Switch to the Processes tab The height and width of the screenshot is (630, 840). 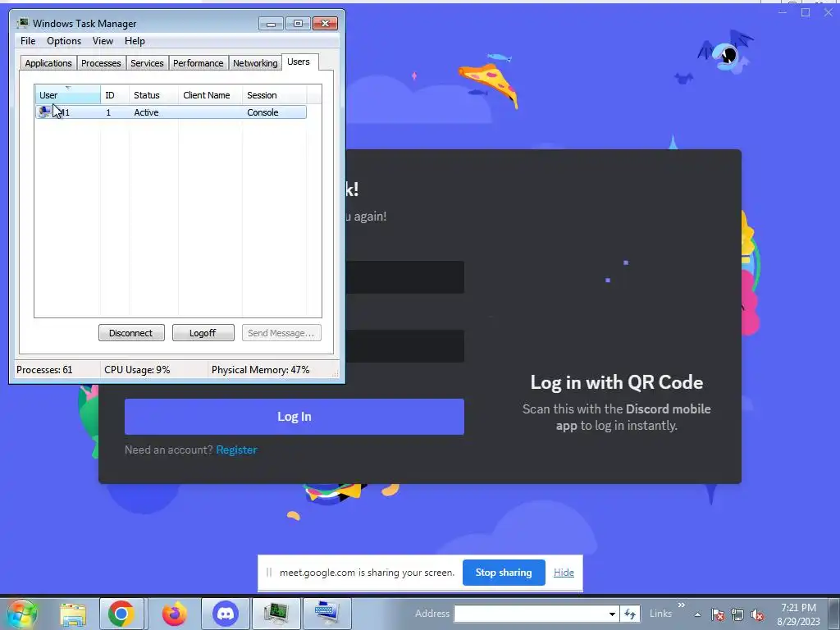(101, 63)
